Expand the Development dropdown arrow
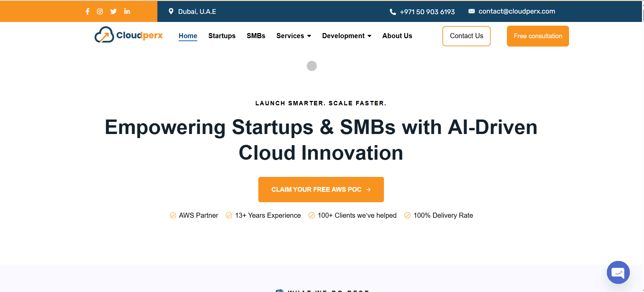 tap(369, 36)
